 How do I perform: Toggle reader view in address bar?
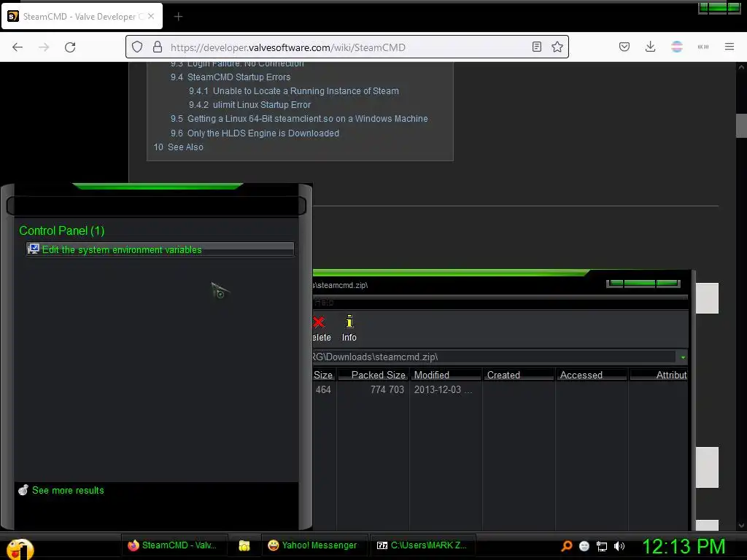[x=537, y=47]
